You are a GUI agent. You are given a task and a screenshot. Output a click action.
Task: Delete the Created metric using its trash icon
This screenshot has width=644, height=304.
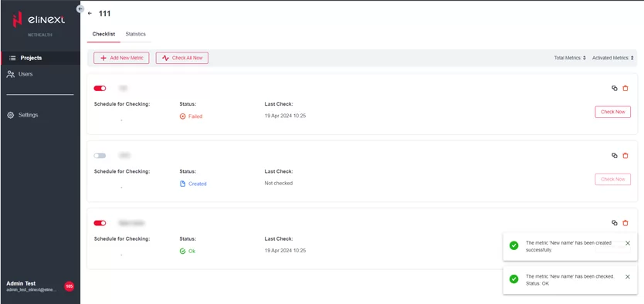625,156
